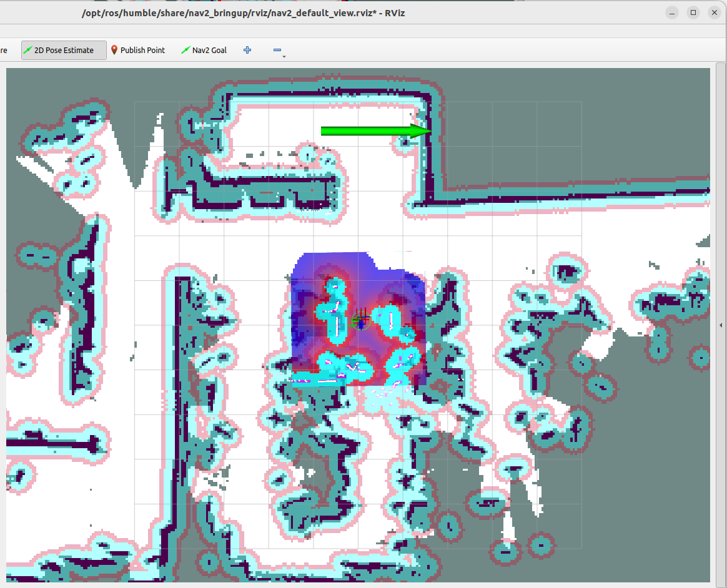This screenshot has height=588, width=727.
Task: Minimize the RViz window
Action: [x=672, y=12]
